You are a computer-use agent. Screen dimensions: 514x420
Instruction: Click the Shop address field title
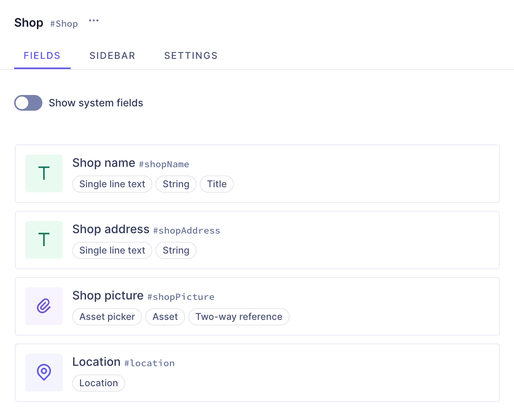pos(111,229)
